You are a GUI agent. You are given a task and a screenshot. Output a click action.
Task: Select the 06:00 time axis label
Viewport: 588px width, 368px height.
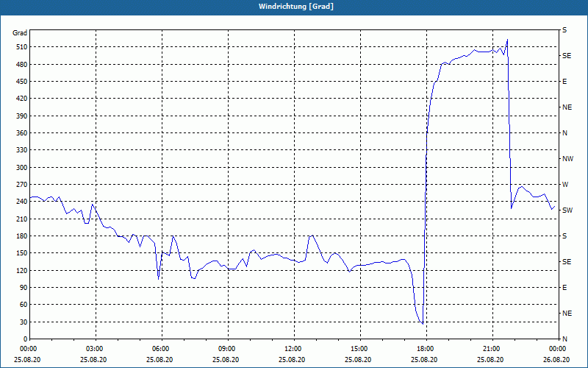[x=159, y=349]
